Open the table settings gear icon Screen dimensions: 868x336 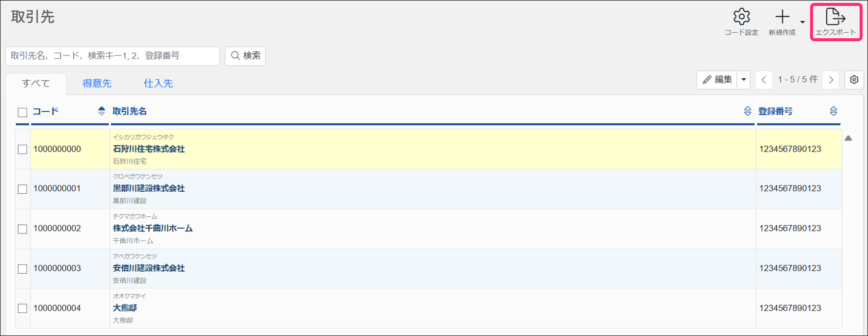(x=854, y=79)
